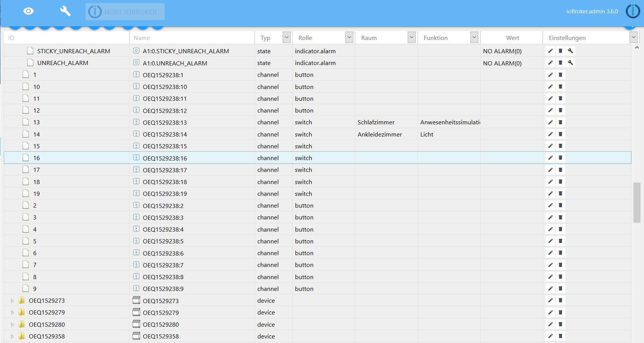Click the name OEQ1529238:12
This screenshot has width=644, height=343.
coord(165,111)
